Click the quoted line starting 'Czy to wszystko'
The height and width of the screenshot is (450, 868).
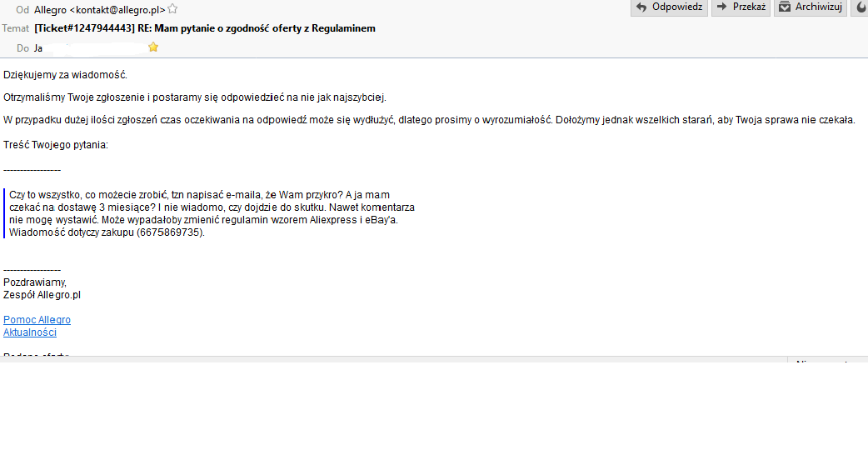coord(199,195)
